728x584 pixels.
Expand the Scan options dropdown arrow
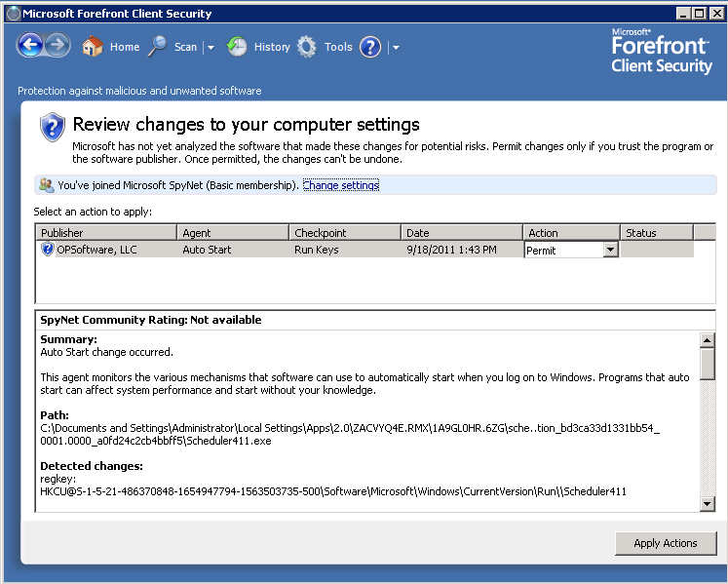[211, 48]
